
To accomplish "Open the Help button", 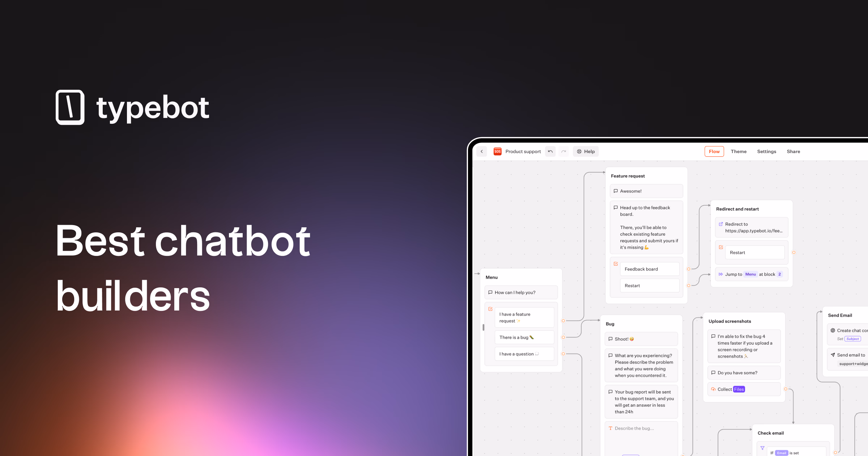I will click(586, 152).
